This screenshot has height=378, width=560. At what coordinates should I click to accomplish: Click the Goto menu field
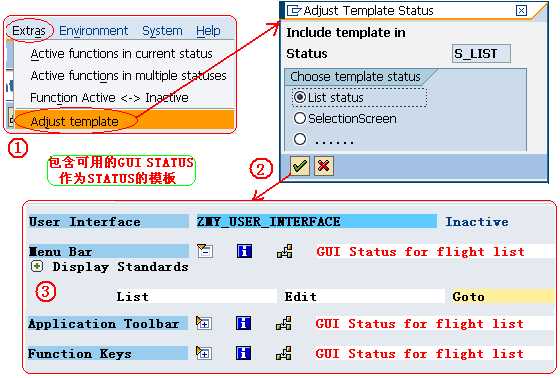(502, 297)
